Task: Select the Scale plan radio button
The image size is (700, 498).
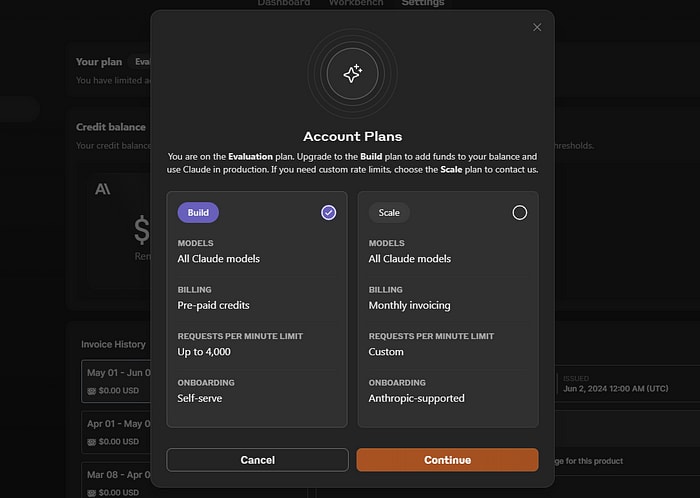Action: pos(520,213)
